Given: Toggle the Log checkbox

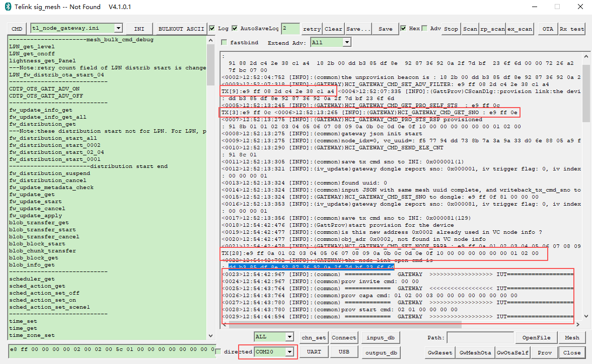Looking at the screenshot, I should 212,29.
